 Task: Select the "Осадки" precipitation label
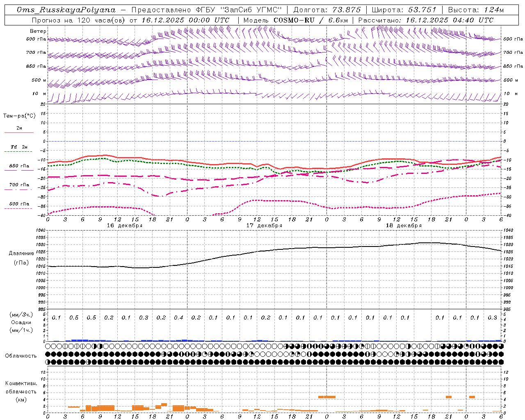(22, 322)
